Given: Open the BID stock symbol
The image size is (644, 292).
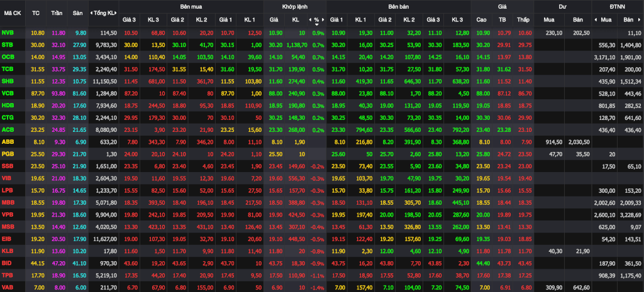Looking at the screenshot, I should click(6, 264).
